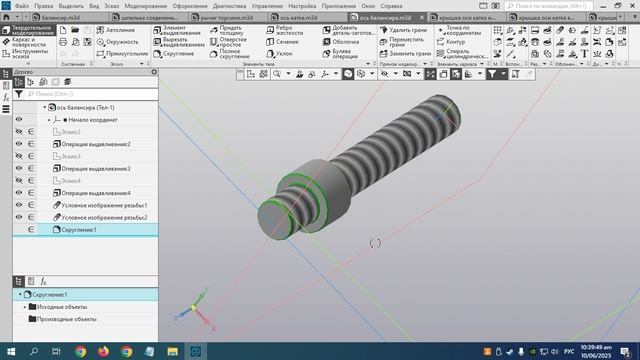Toggle visibility of Начало координат

pyautogui.click(x=19, y=120)
